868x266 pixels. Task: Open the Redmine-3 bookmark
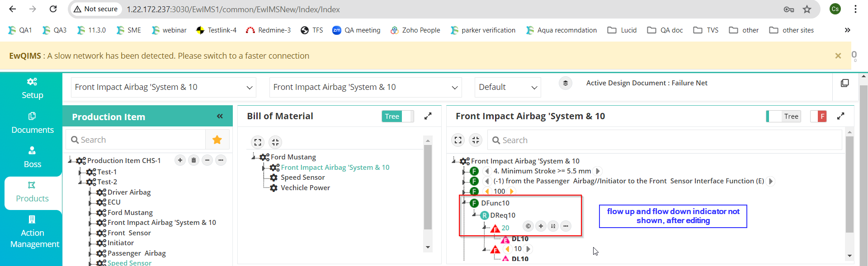point(268,30)
